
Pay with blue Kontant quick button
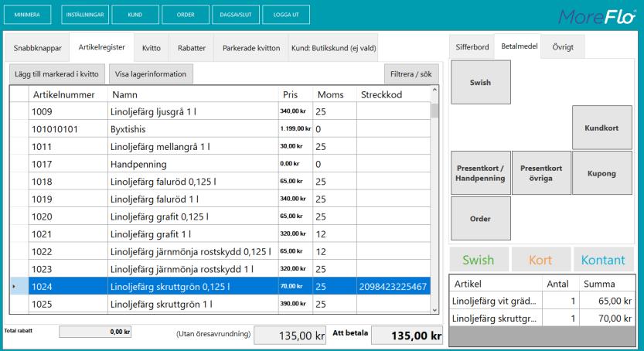point(603,260)
